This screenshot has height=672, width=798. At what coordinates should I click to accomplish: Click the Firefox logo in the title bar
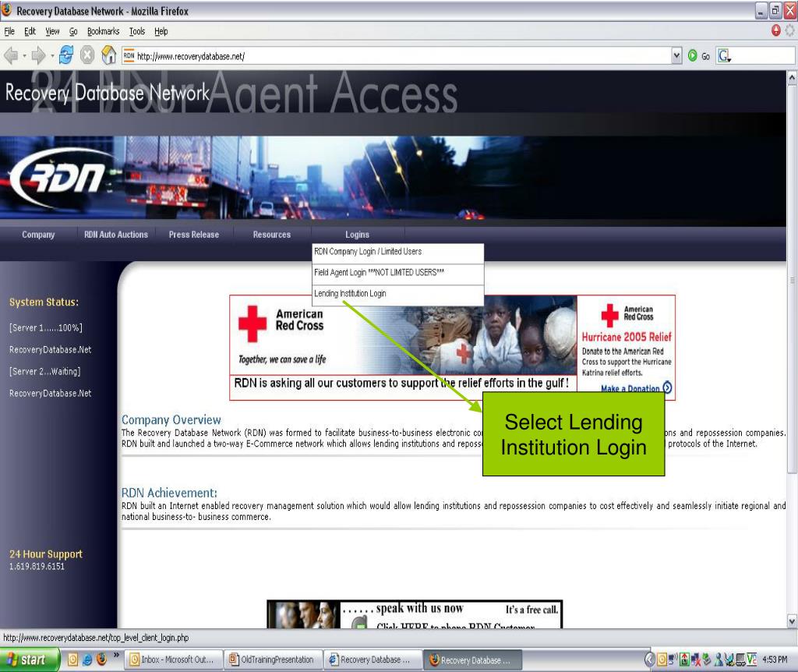coord(6,9)
